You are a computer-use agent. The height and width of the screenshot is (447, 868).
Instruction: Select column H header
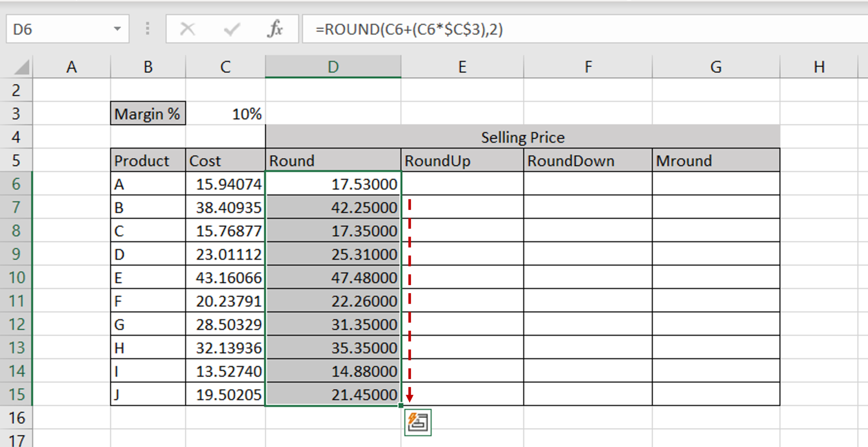pos(819,67)
